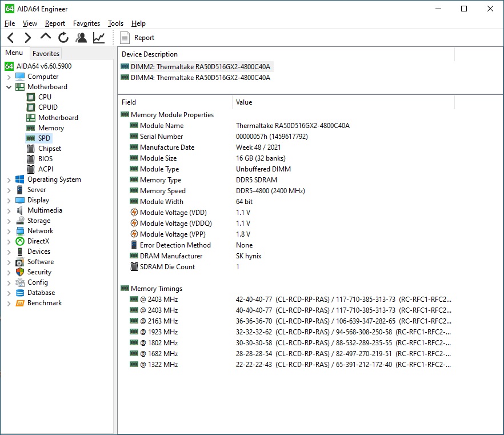Expand the Multimedia node

pos(9,210)
